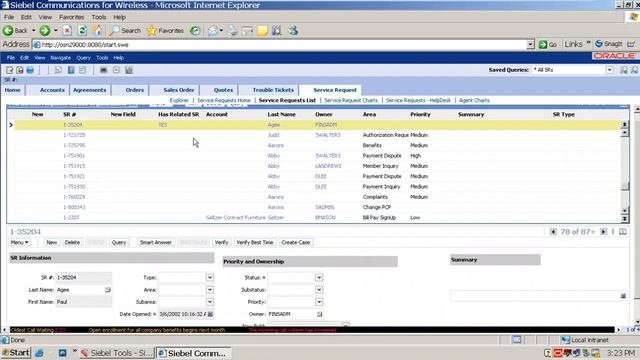Open IE Mail icon

pos(213,30)
